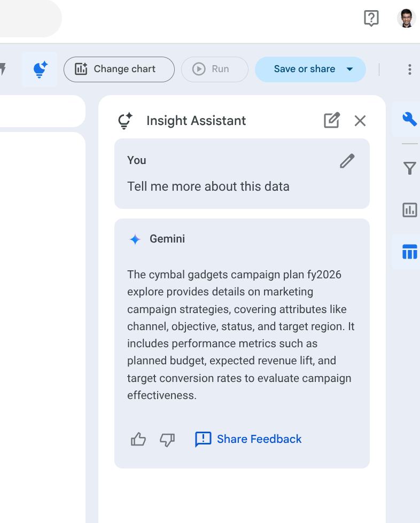Open the three-dot overflow menu

409,69
